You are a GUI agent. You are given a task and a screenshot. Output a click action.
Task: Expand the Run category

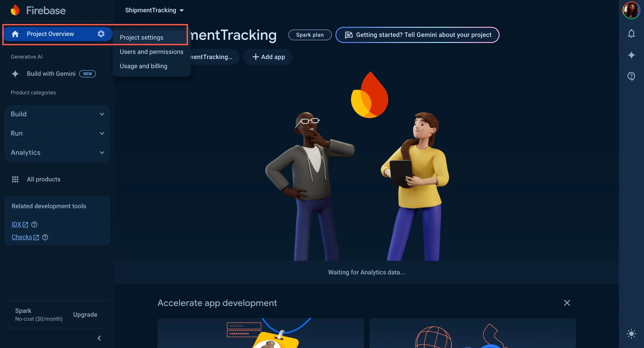click(57, 134)
